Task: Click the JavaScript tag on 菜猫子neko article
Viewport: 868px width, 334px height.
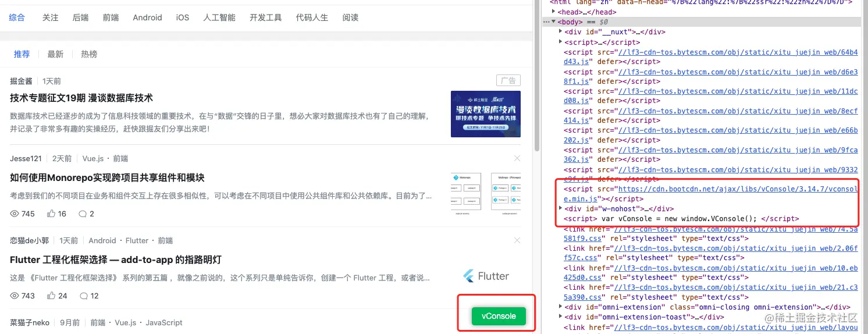Action: pyautogui.click(x=164, y=322)
